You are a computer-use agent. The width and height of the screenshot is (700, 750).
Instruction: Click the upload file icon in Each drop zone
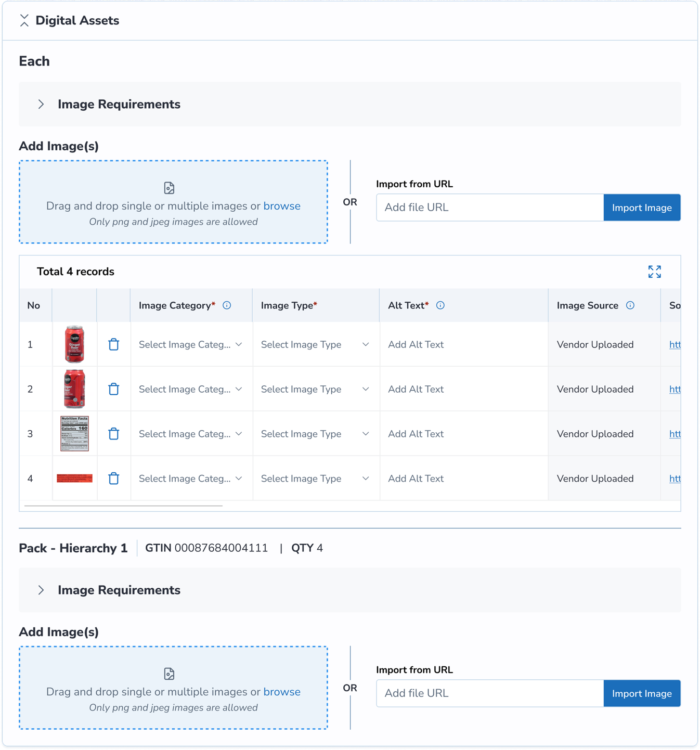169,188
